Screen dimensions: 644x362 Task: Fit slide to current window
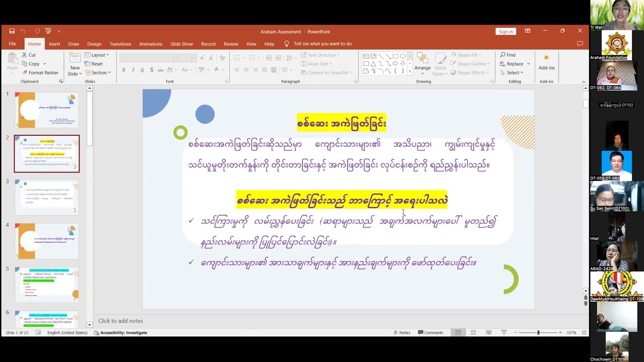pyautogui.click(x=584, y=332)
